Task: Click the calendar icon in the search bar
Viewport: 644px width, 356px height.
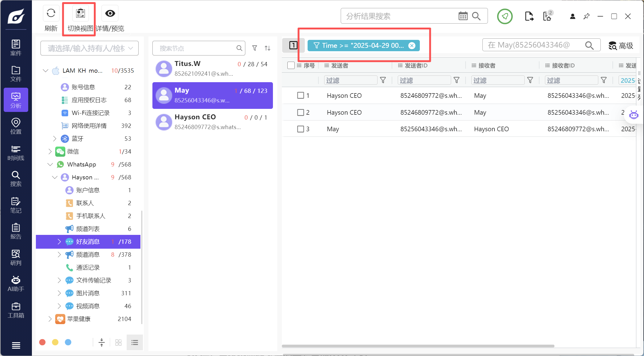Action: 463,16
